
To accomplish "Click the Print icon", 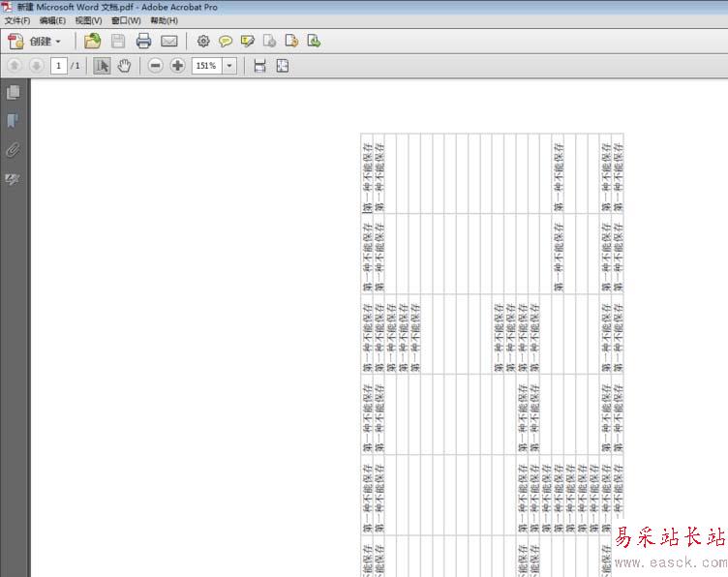I will point(143,42).
